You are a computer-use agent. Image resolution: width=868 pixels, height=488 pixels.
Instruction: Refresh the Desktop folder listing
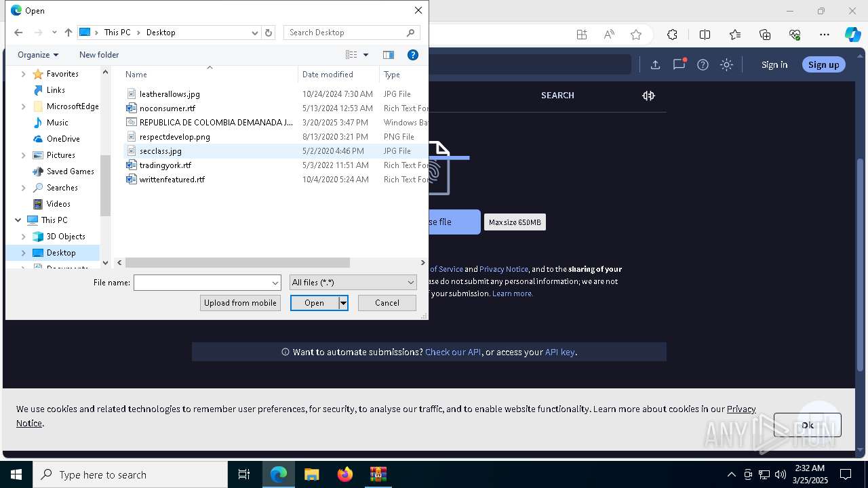(x=269, y=33)
